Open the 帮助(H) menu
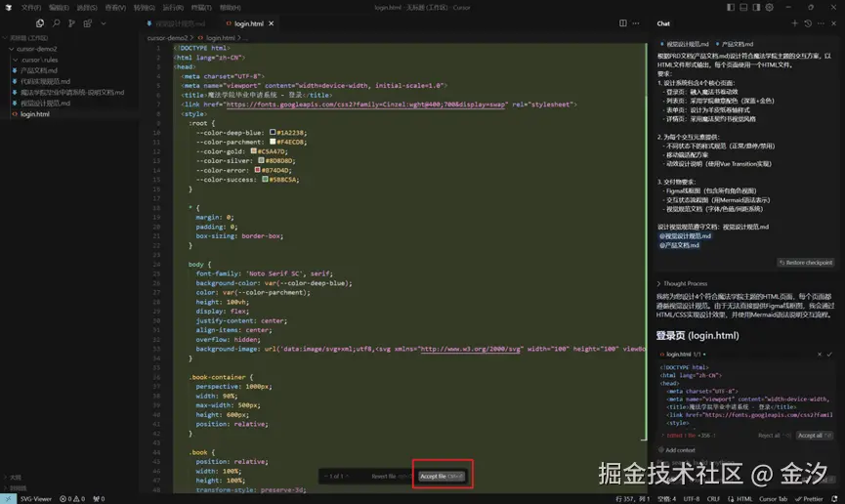845x504 pixels. tap(231, 8)
